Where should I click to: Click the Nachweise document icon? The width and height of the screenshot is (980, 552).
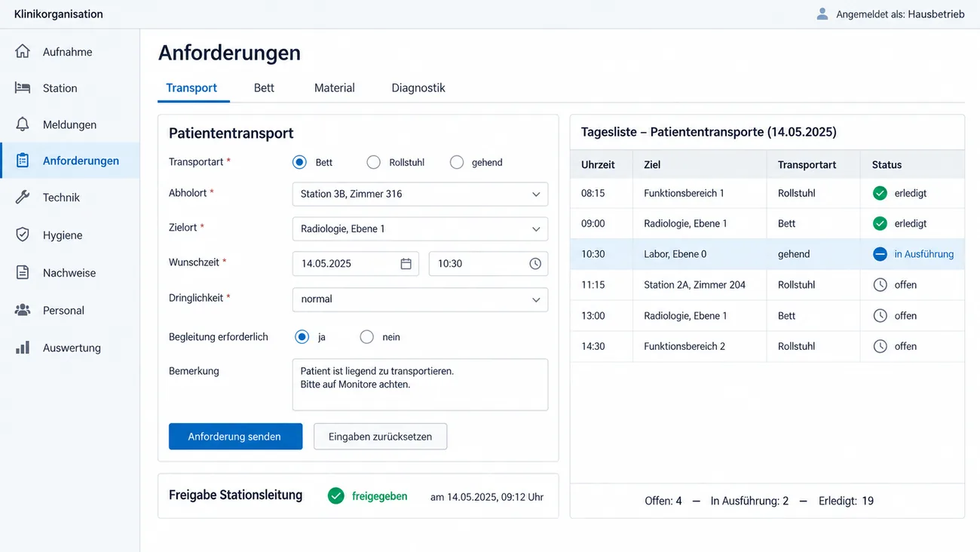pos(23,272)
